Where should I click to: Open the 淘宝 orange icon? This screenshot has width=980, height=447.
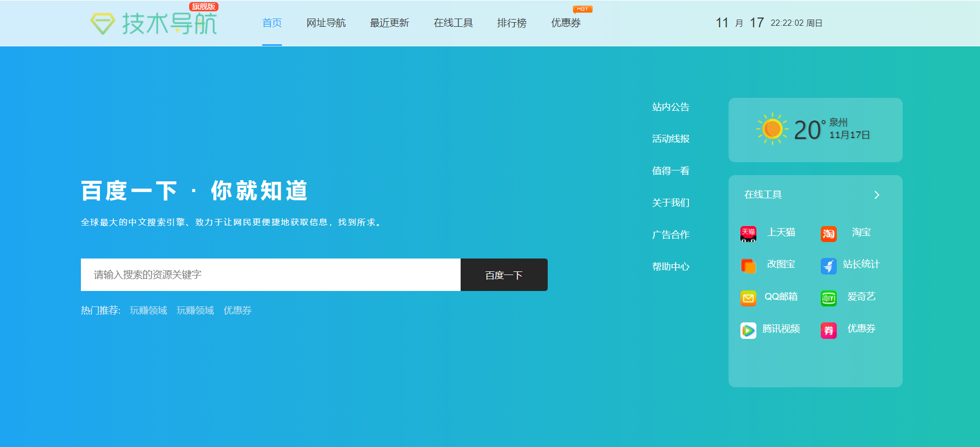(x=829, y=234)
